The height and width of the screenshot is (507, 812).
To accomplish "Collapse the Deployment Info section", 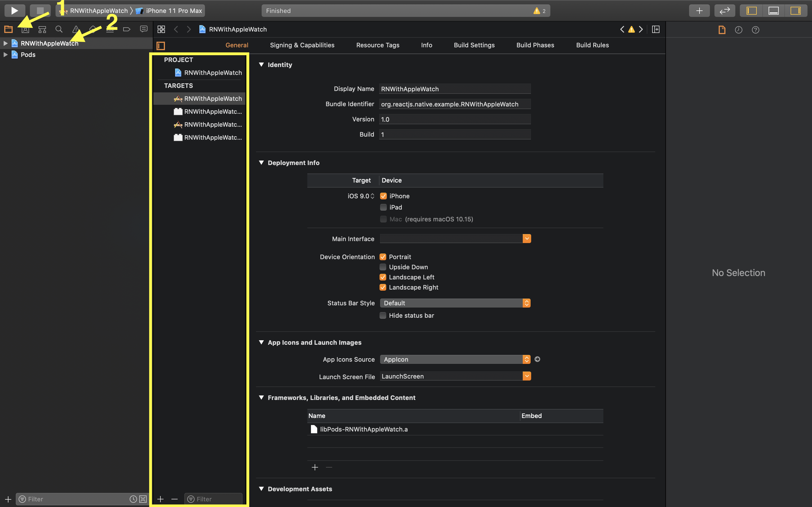I will [262, 163].
